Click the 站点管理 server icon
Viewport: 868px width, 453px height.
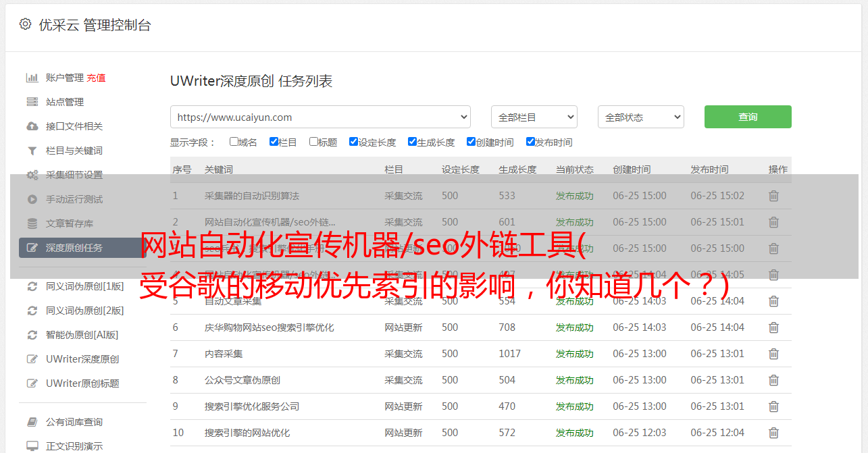pyautogui.click(x=32, y=102)
